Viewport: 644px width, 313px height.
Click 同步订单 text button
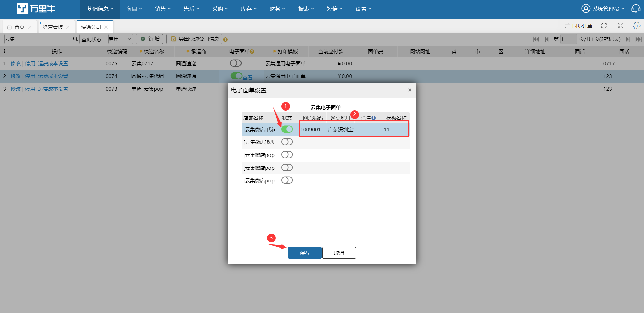coord(582,26)
